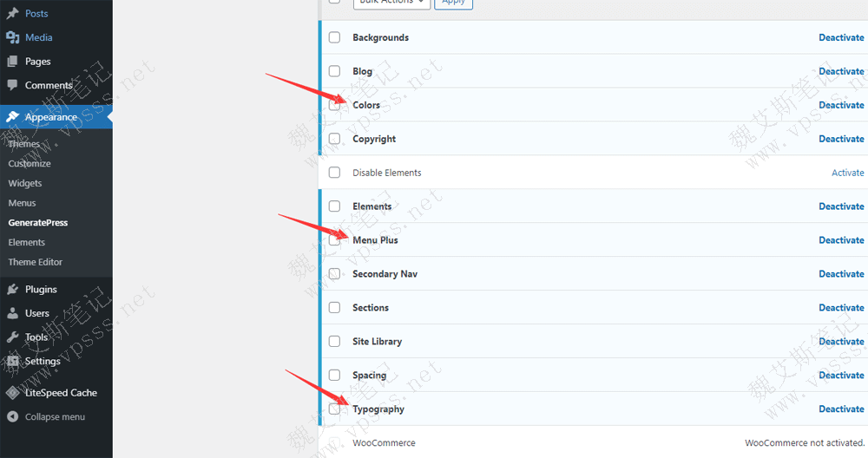
Task: Go to Themes submenu
Action: click(23, 144)
